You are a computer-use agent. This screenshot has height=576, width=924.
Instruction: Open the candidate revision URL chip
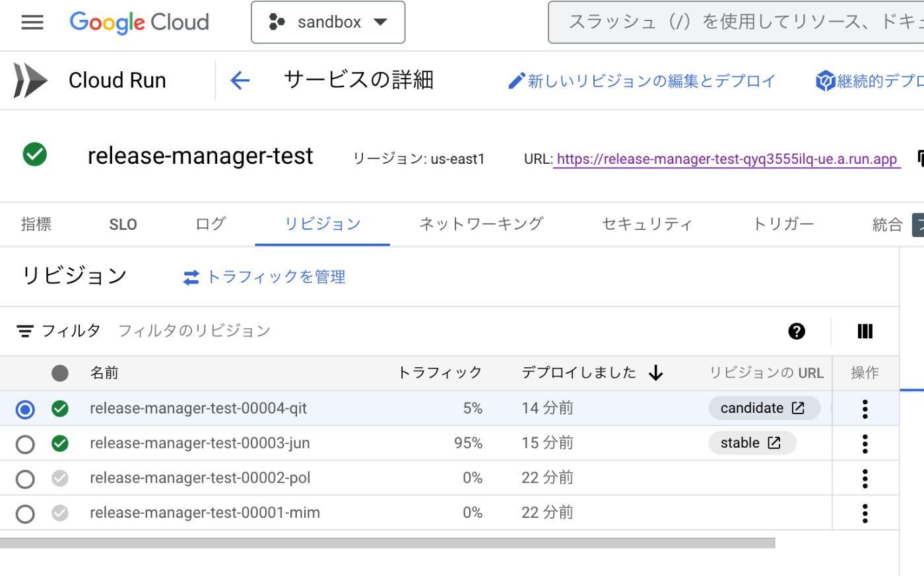(x=764, y=408)
